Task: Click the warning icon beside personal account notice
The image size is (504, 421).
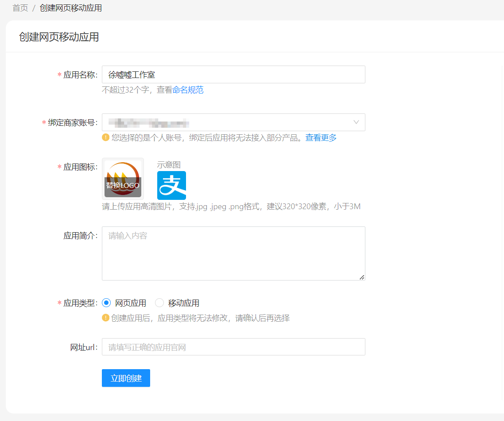Action: [x=105, y=137]
